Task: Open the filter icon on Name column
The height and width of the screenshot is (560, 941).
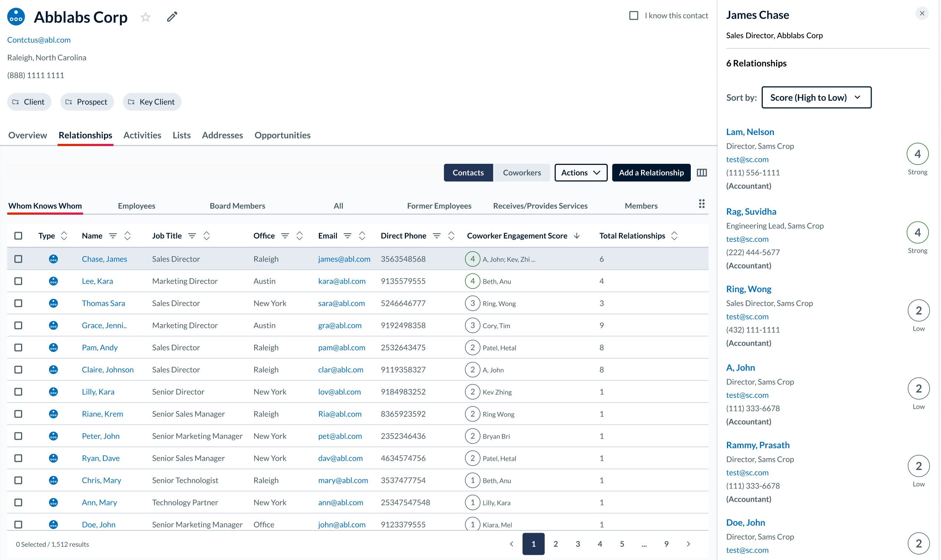Action: click(x=113, y=235)
